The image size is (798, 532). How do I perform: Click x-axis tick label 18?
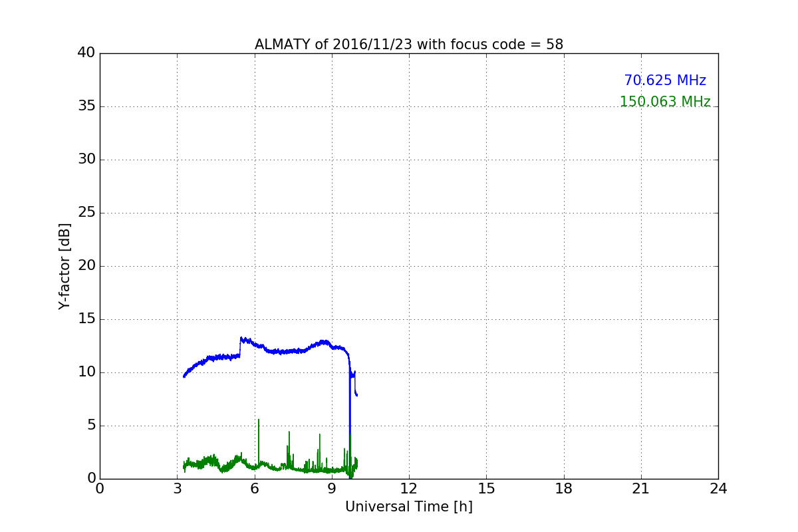pos(564,489)
